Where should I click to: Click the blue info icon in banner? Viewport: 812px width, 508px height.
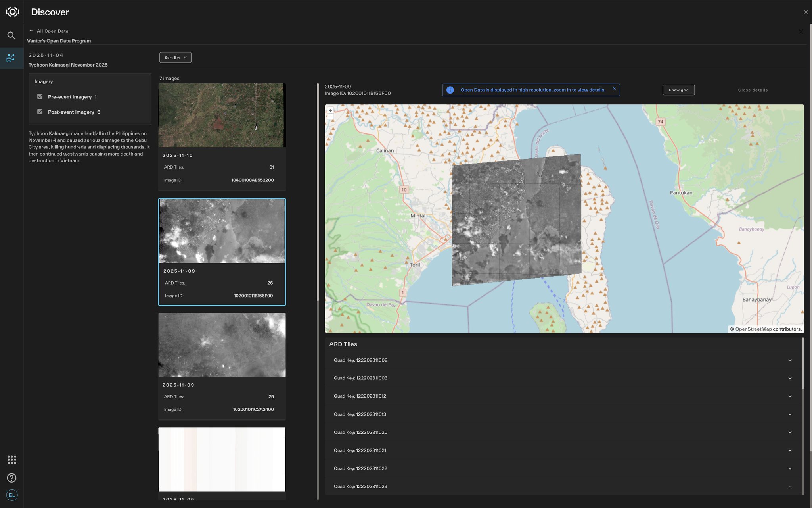[x=450, y=90]
